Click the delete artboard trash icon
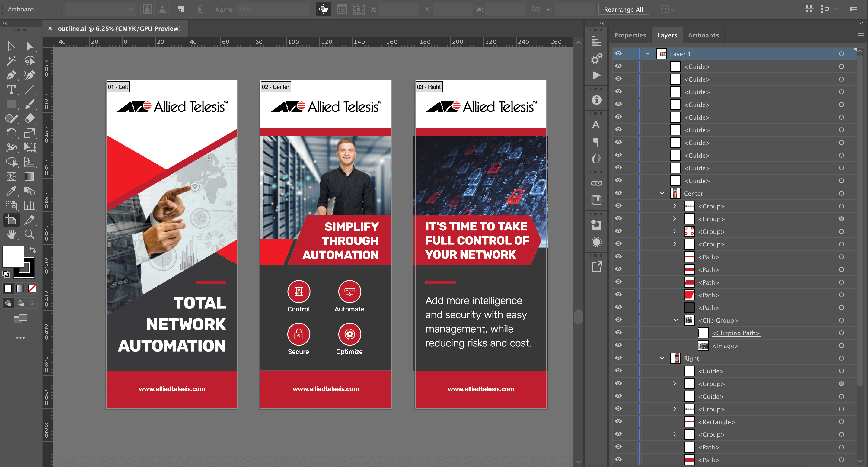 pos(200,9)
